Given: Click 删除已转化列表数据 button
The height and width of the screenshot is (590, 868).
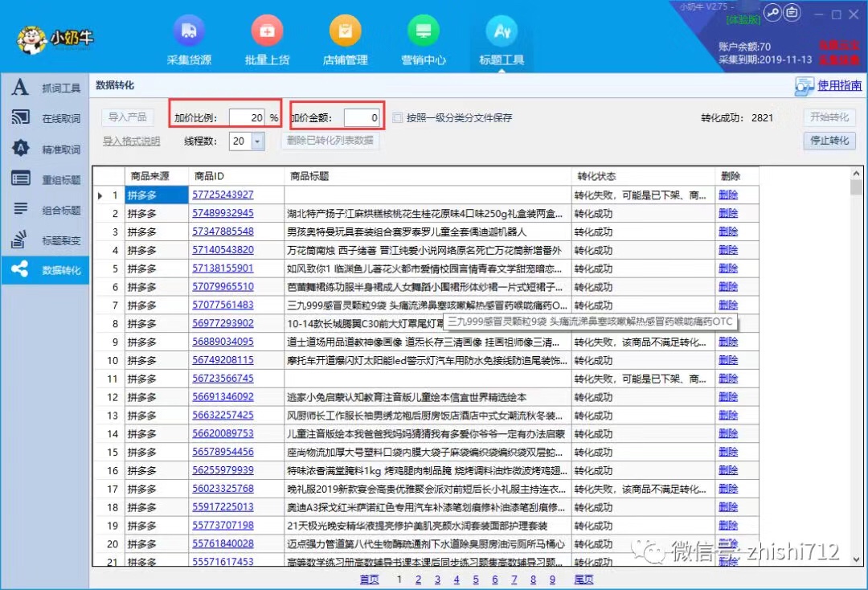Looking at the screenshot, I should [330, 141].
